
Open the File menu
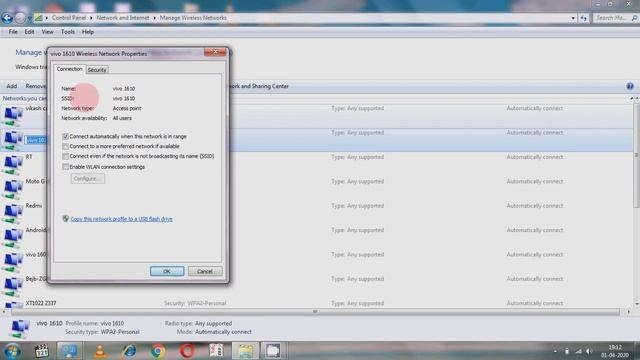(13, 32)
